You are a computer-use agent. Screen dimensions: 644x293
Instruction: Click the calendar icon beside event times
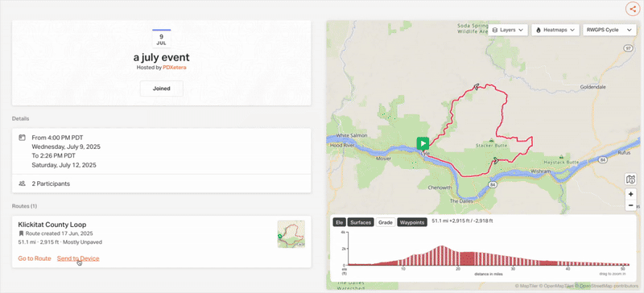coord(23,138)
